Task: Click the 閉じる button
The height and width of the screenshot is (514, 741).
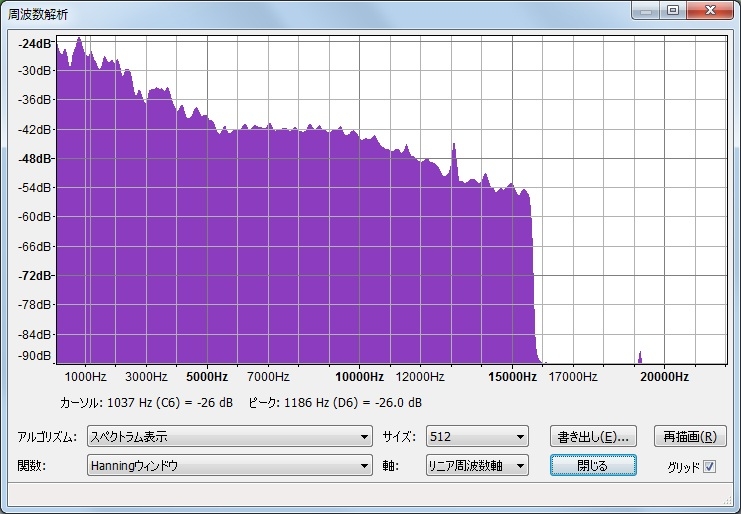Action: [593, 465]
